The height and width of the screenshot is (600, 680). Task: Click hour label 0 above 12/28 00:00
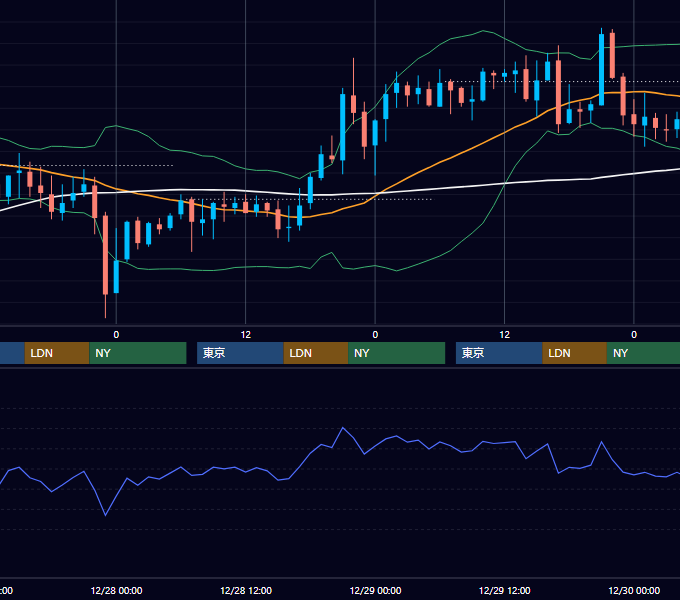(x=116, y=335)
